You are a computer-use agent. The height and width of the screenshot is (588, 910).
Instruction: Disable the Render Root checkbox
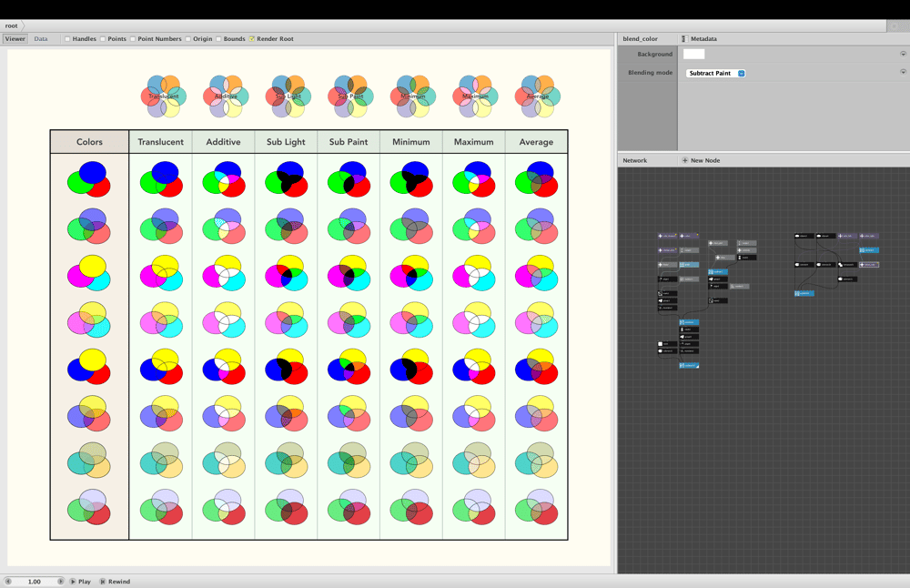pos(252,39)
